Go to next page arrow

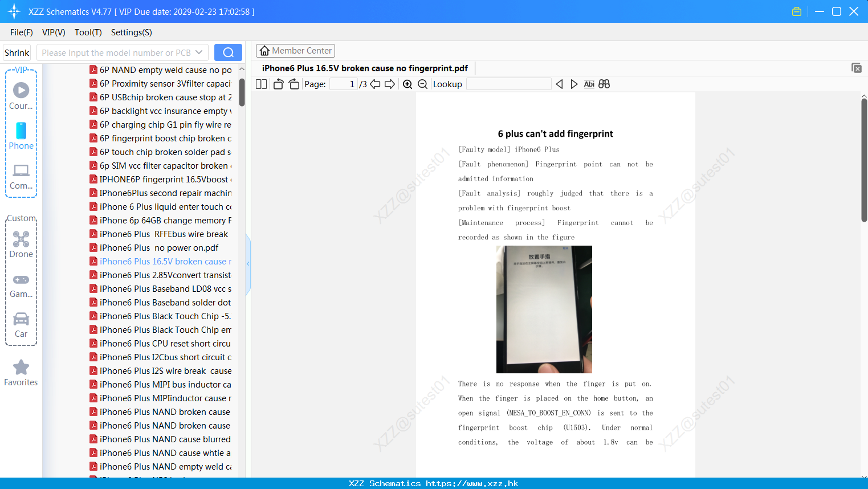pyautogui.click(x=390, y=84)
